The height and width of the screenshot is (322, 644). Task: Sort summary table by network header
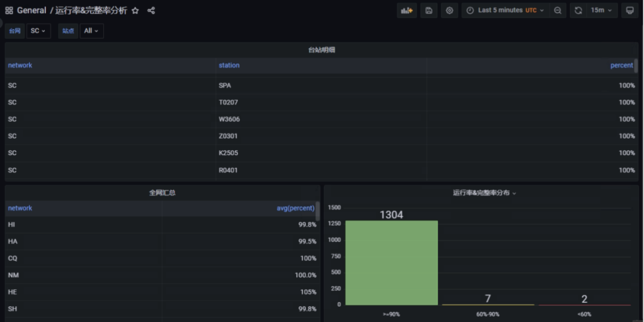click(x=20, y=208)
